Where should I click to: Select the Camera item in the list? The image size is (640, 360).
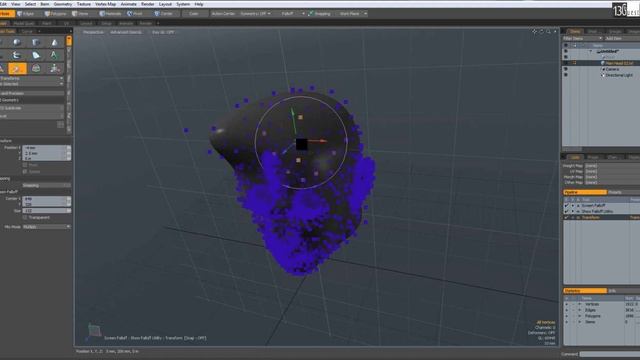tap(612, 69)
